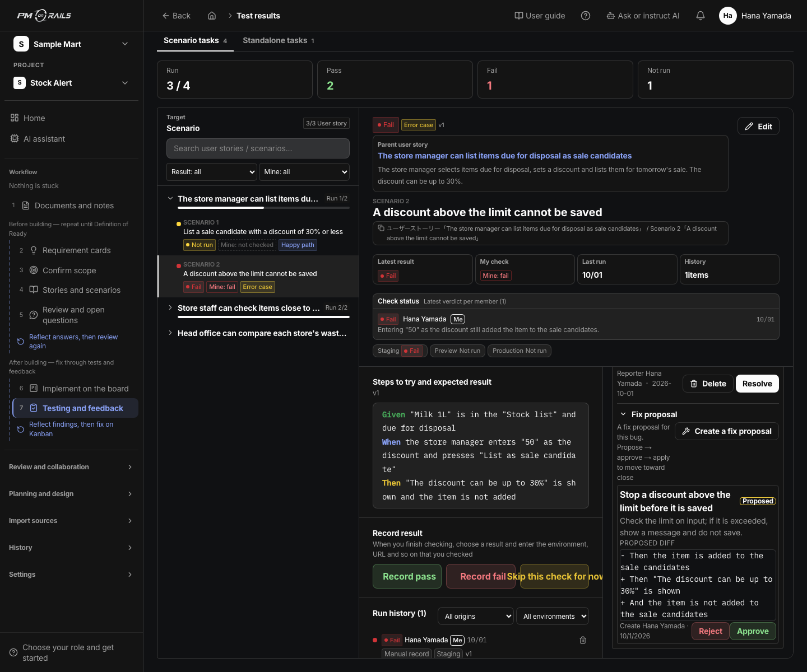The height and width of the screenshot is (672, 807).
Task: Select Testing and feedback step
Action: (76, 408)
